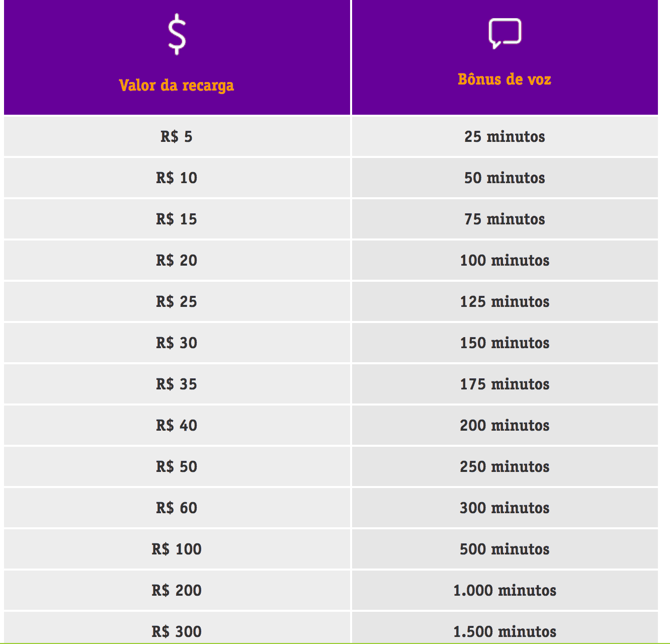This screenshot has width=670, height=644.
Task: Click the 25 minutos bonus cell
Action: (x=505, y=136)
